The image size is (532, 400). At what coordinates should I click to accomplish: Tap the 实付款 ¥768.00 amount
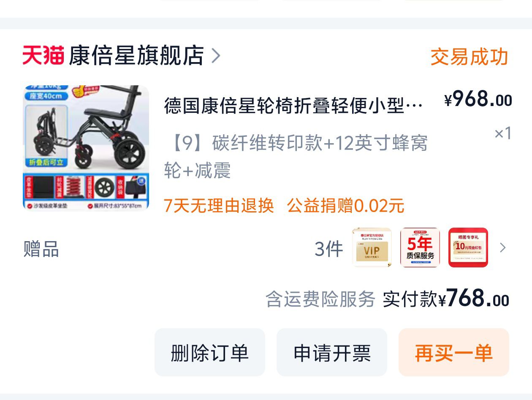point(446,299)
